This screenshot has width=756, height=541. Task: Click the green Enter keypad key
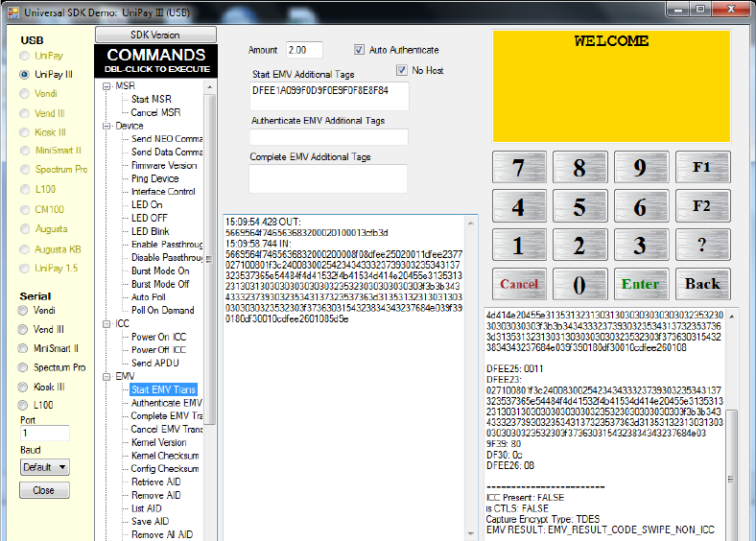[x=641, y=284]
